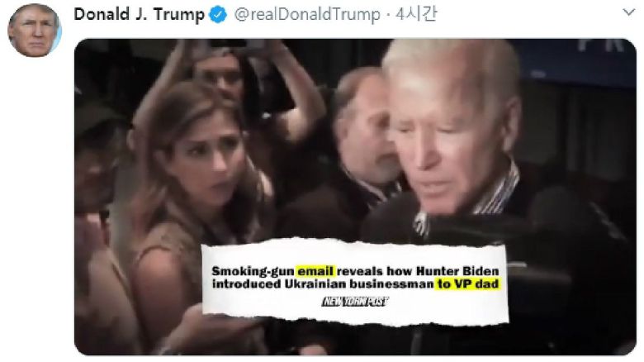Click the highlighted word email in headline
Screen dimensions: 644x362
[315, 271]
